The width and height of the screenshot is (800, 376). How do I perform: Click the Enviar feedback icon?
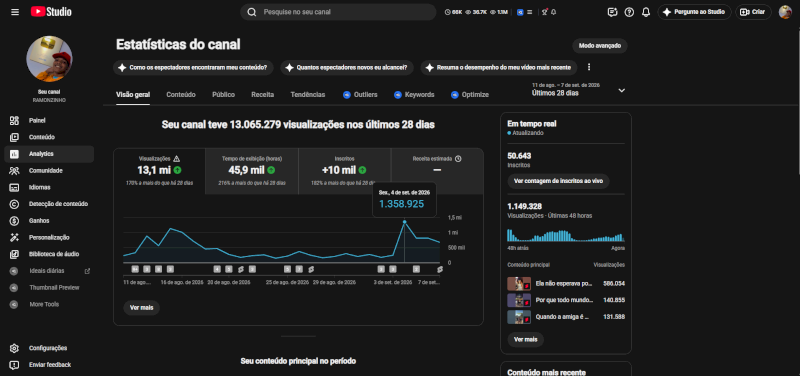(x=14, y=365)
